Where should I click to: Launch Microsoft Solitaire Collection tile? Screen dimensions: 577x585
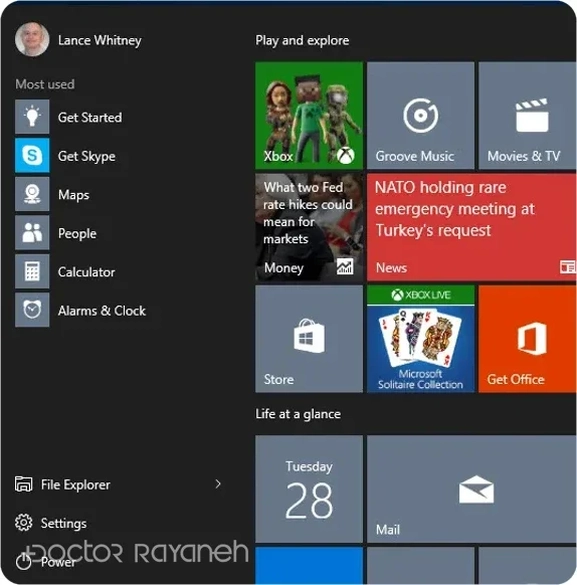420,339
